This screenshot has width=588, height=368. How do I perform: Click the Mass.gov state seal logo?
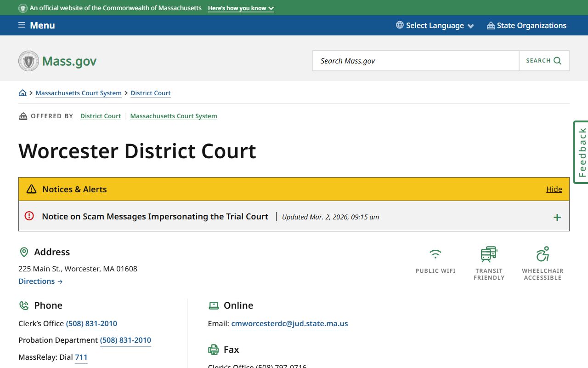coord(28,61)
